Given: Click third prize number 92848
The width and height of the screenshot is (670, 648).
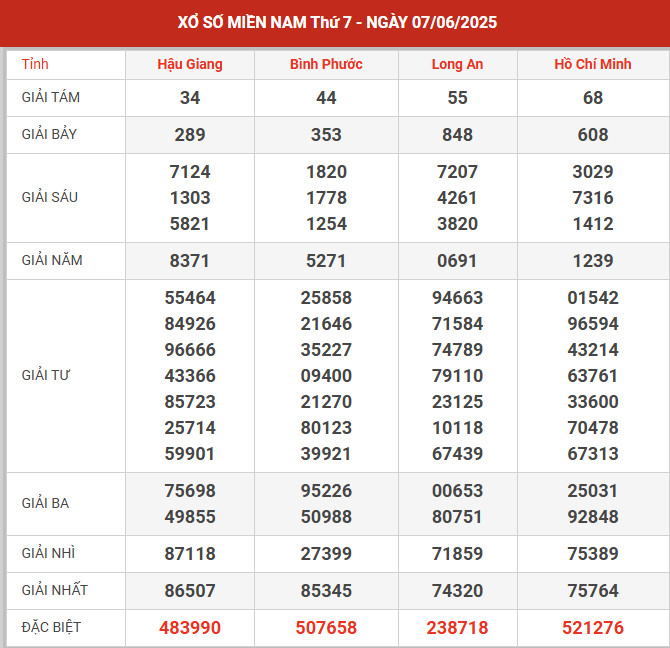Looking at the screenshot, I should pyautogui.click(x=593, y=517).
